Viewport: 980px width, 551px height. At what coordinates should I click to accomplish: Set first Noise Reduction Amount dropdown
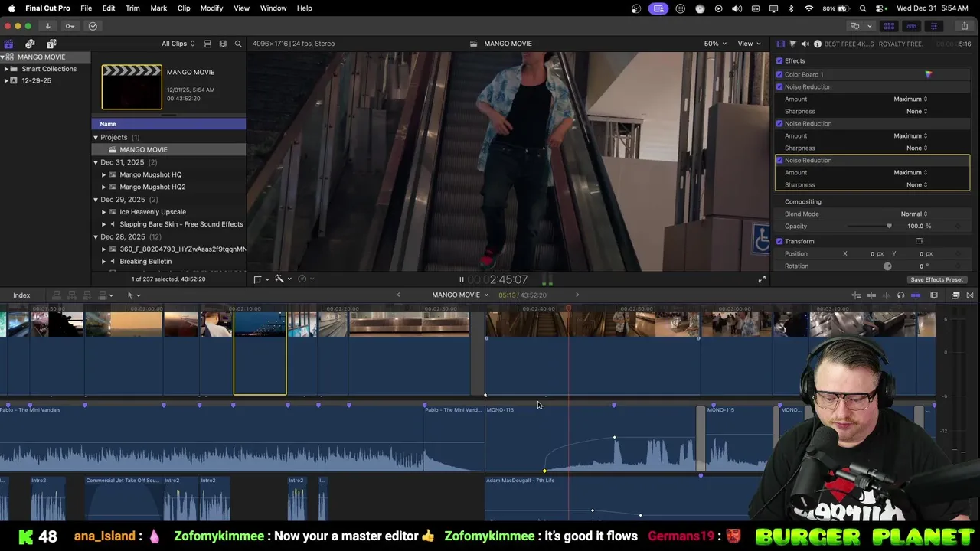click(x=910, y=99)
